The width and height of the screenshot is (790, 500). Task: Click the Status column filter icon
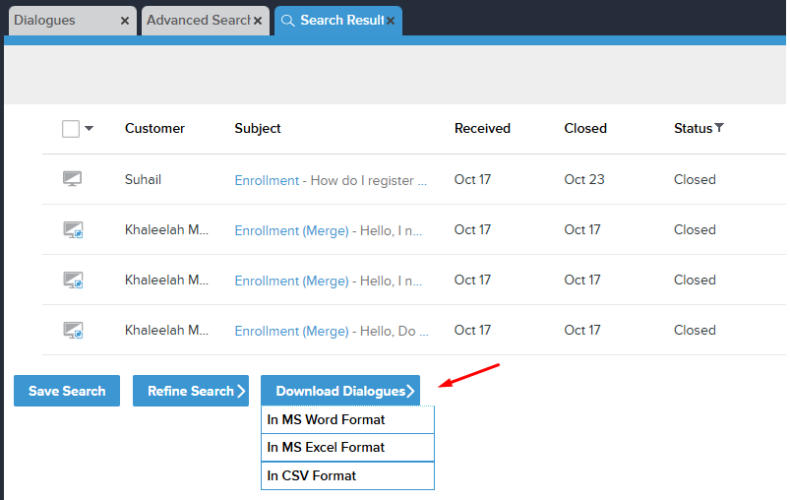tap(719, 128)
